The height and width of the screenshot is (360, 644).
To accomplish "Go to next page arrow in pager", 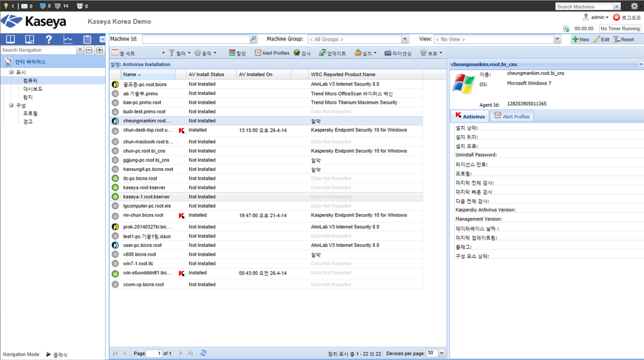I will (x=180, y=353).
